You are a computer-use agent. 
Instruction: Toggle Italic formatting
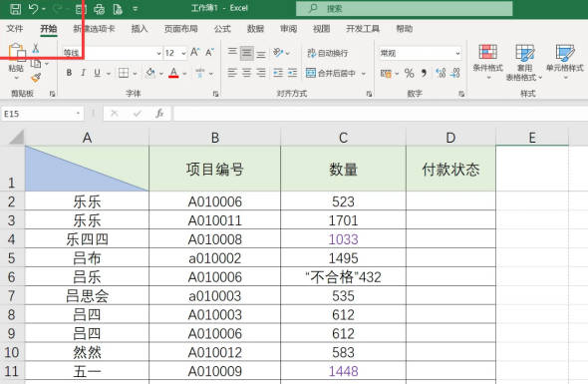click(x=83, y=73)
